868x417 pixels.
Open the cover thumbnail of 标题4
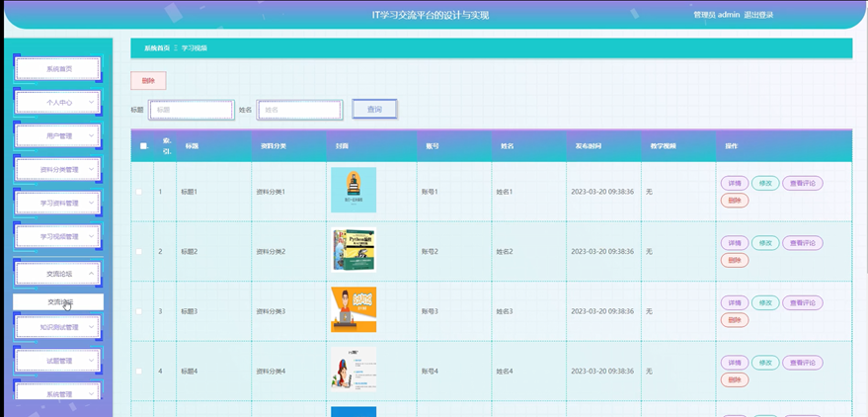coord(354,370)
